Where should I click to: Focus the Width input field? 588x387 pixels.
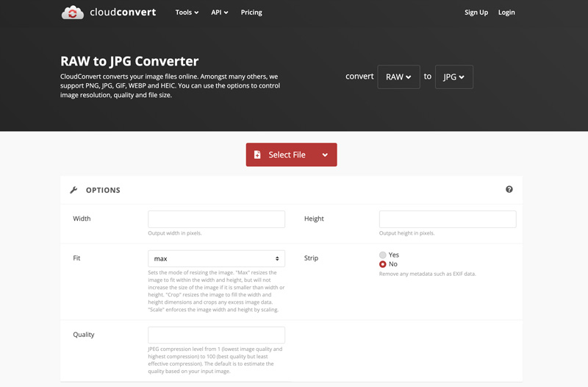tap(216, 219)
